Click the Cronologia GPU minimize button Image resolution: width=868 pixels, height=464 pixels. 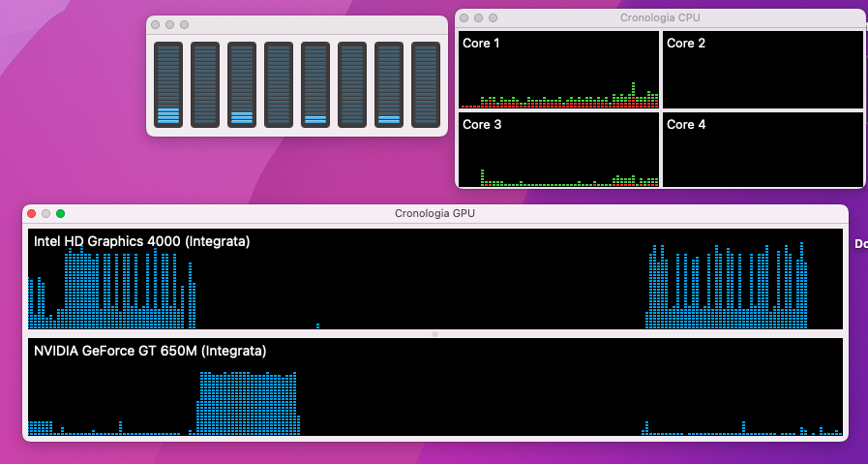45,213
